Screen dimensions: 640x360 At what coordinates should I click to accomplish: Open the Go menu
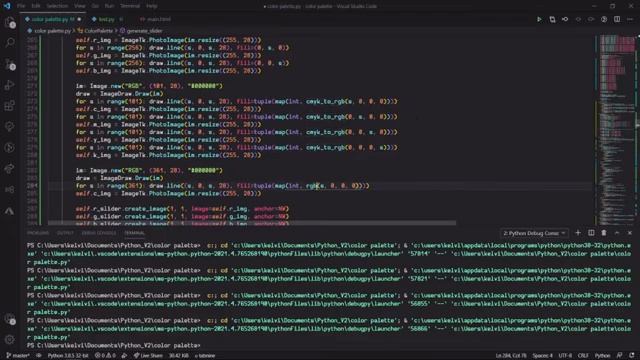[95, 6]
